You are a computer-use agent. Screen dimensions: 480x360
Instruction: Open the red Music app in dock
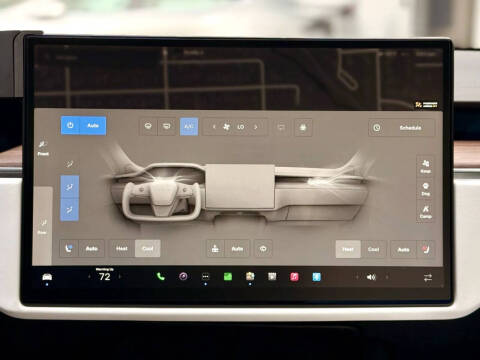[x=294, y=277]
